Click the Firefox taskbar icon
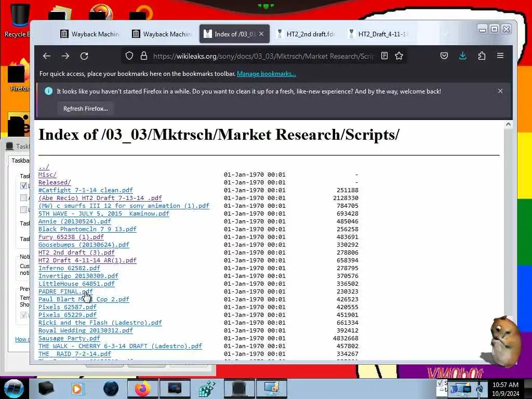This screenshot has width=532, height=399. (142, 389)
